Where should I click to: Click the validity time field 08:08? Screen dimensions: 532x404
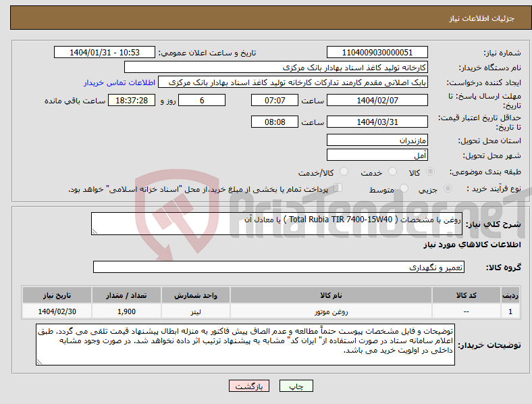click(275, 122)
